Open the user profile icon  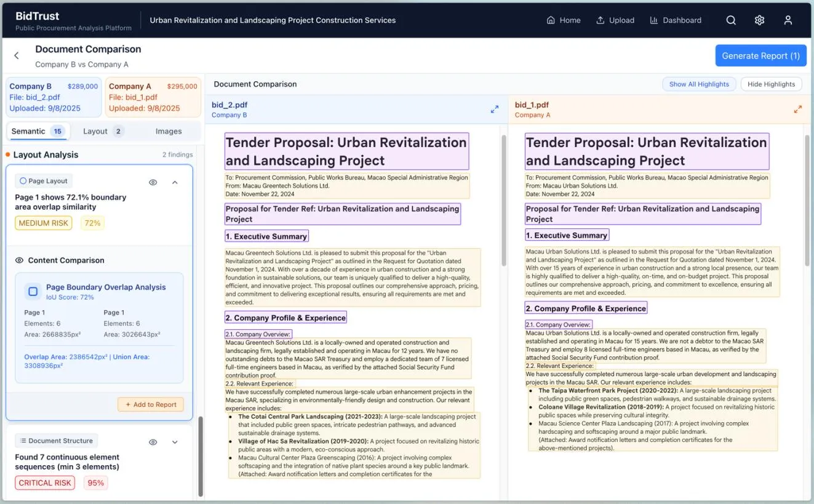point(788,20)
